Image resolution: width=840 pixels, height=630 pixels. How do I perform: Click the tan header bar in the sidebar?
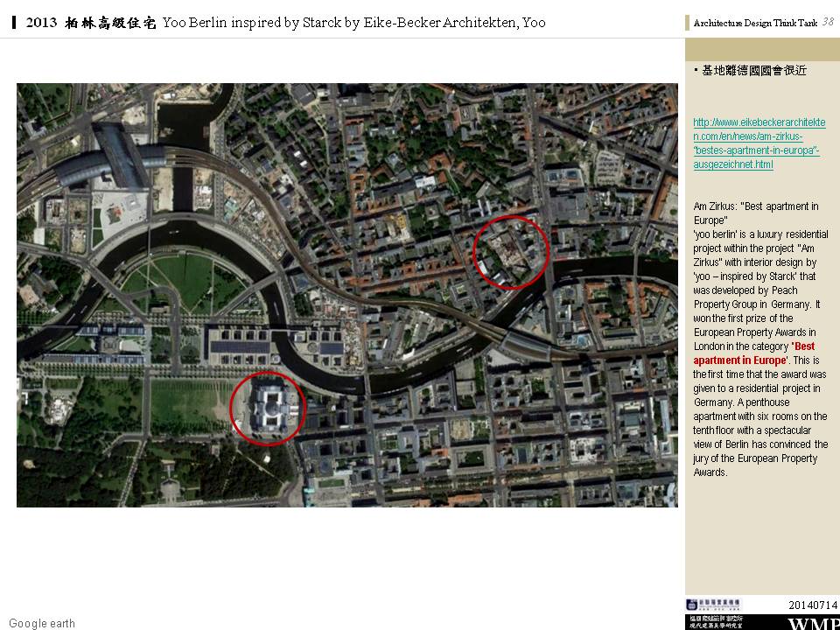click(762, 49)
